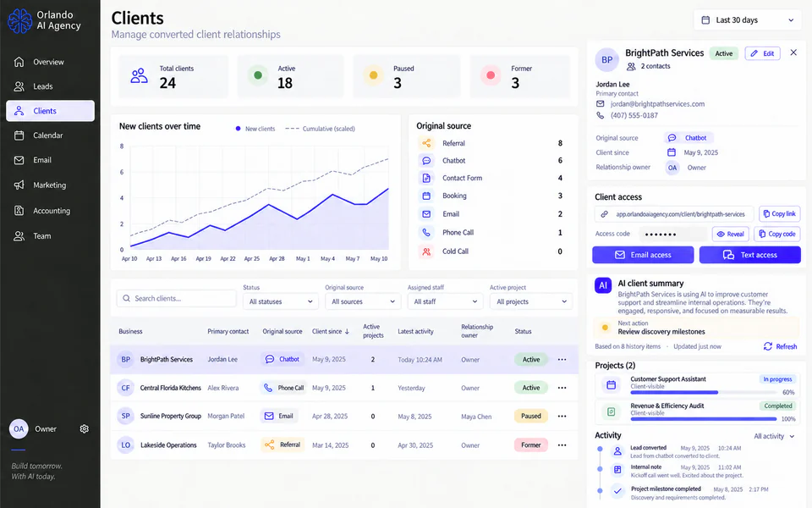
Task: Click the OA owner avatar in sidebar
Action: coord(19,428)
